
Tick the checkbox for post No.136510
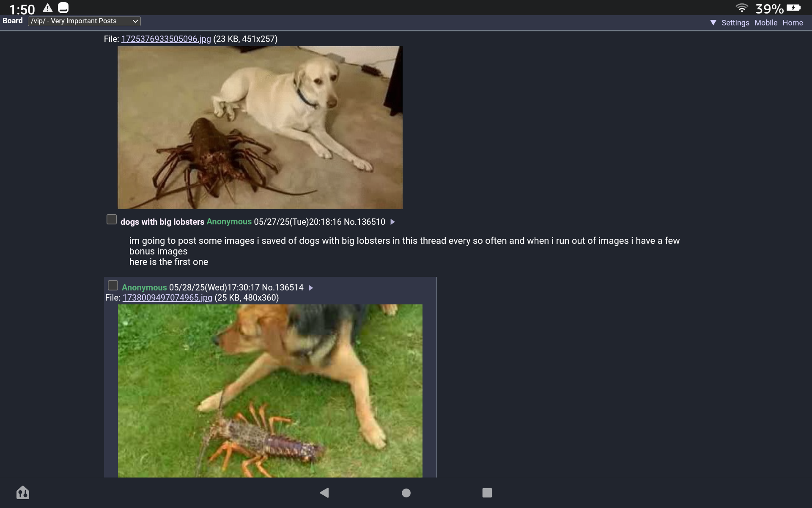pos(112,219)
